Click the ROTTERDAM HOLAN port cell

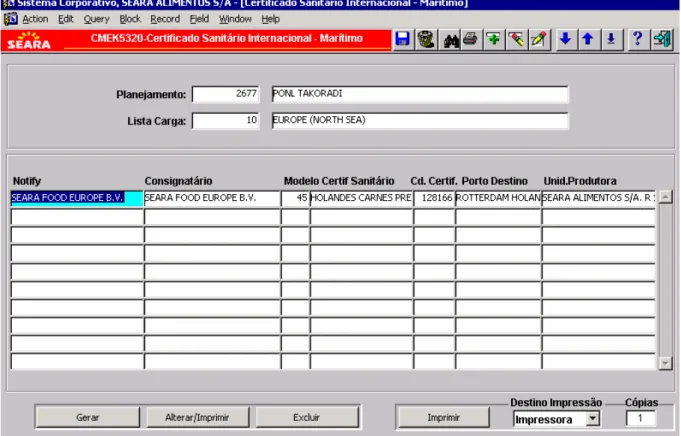pos(498,198)
